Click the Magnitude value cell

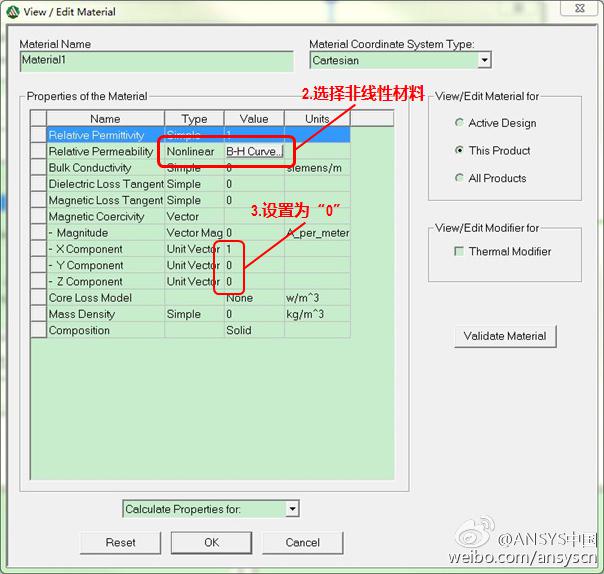click(254, 233)
